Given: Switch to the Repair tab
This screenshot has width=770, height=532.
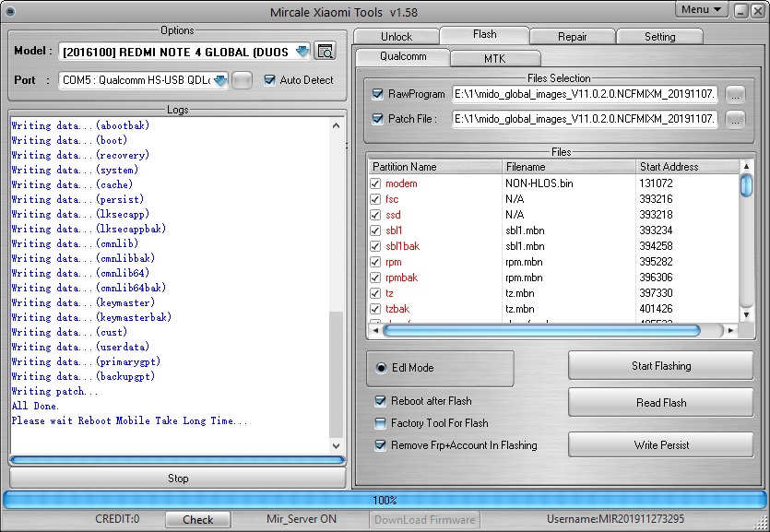Looking at the screenshot, I should click(572, 37).
